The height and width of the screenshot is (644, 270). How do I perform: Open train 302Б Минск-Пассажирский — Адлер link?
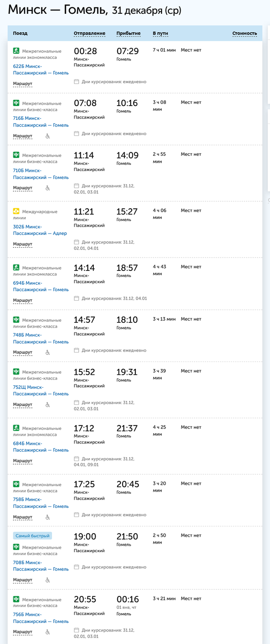click(40, 230)
